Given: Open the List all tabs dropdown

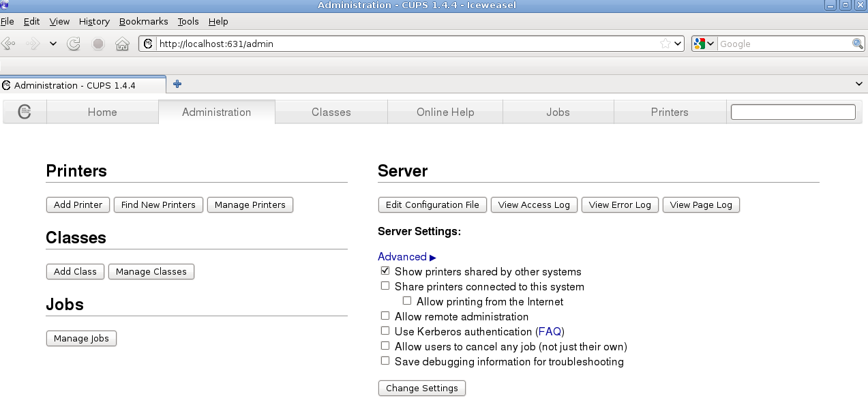Looking at the screenshot, I should click(x=858, y=84).
